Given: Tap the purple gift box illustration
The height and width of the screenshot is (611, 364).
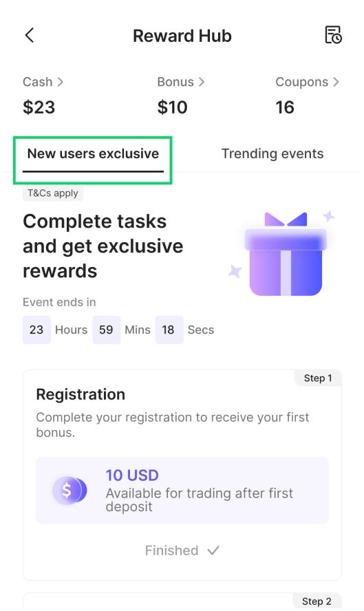Looking at the screenshot, I should click(286, 255).
